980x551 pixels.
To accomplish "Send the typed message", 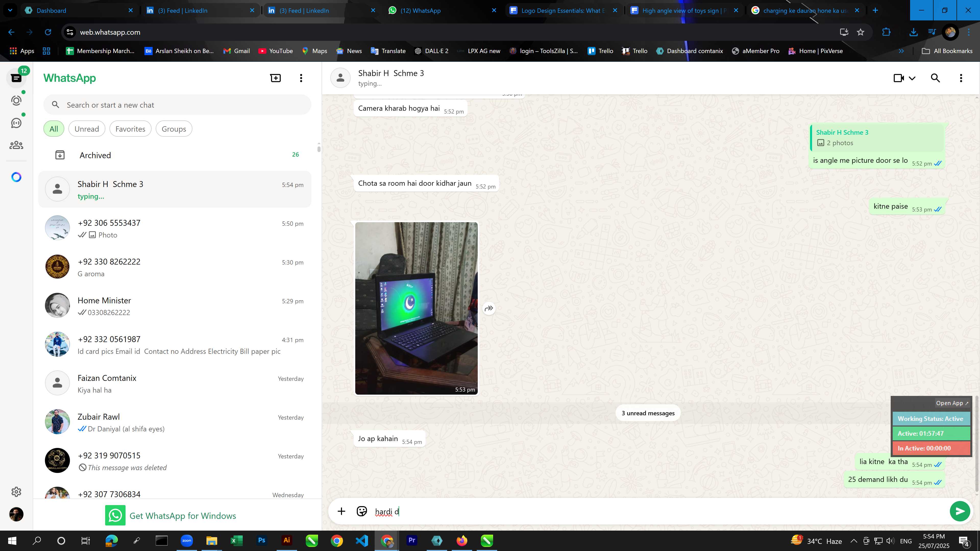I will coord(960,511).
